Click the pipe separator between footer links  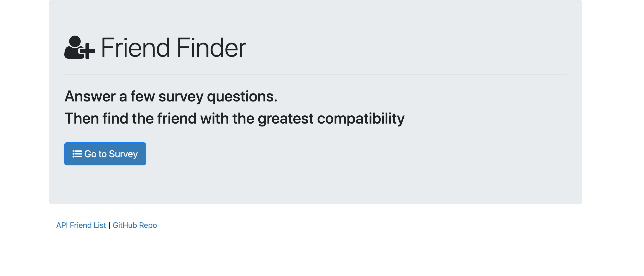(109, 225)
